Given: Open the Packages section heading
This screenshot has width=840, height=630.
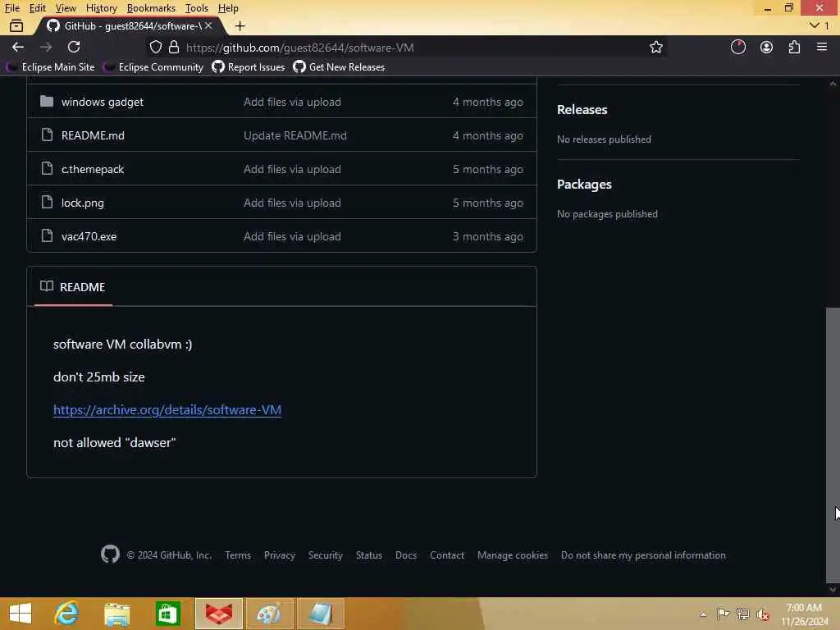Looking at the screenshot, I should [x=584, y=185].
